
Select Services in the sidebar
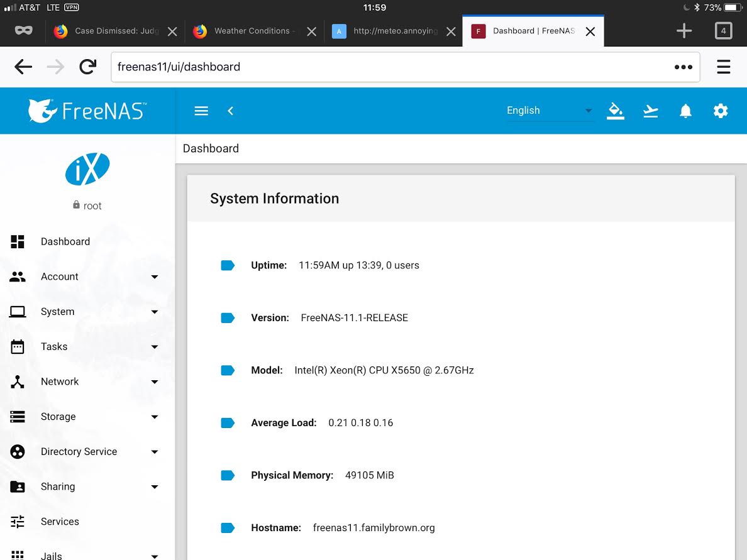[60, 522]
